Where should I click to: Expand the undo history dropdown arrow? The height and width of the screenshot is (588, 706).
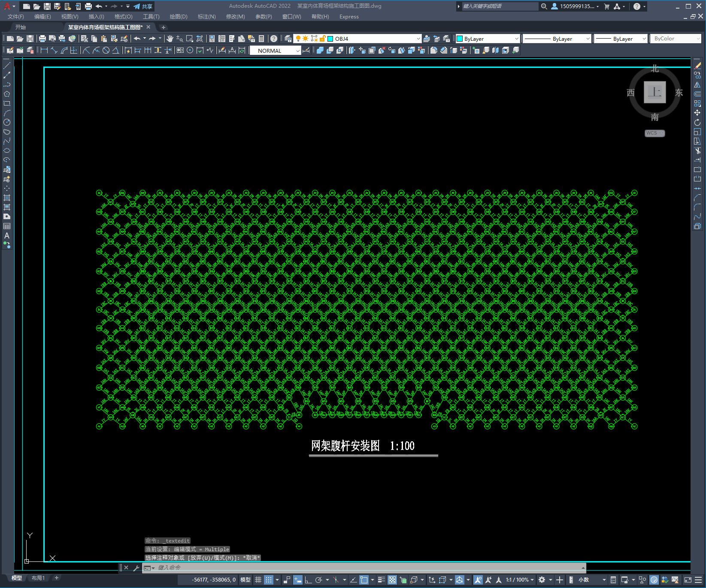tap(145, 39)
